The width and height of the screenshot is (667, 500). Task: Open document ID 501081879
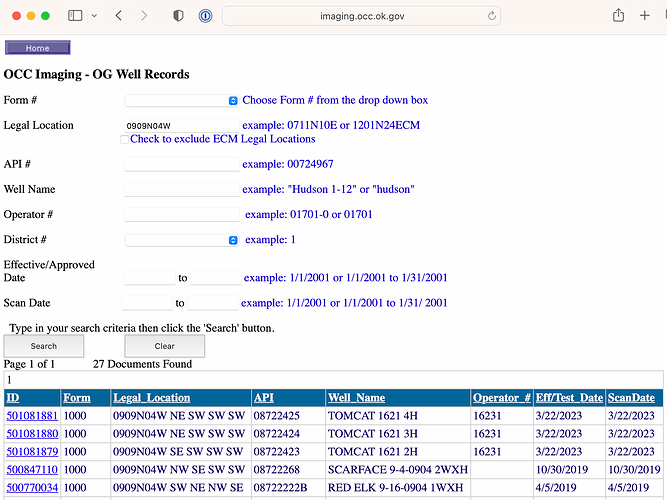point(32,451)
